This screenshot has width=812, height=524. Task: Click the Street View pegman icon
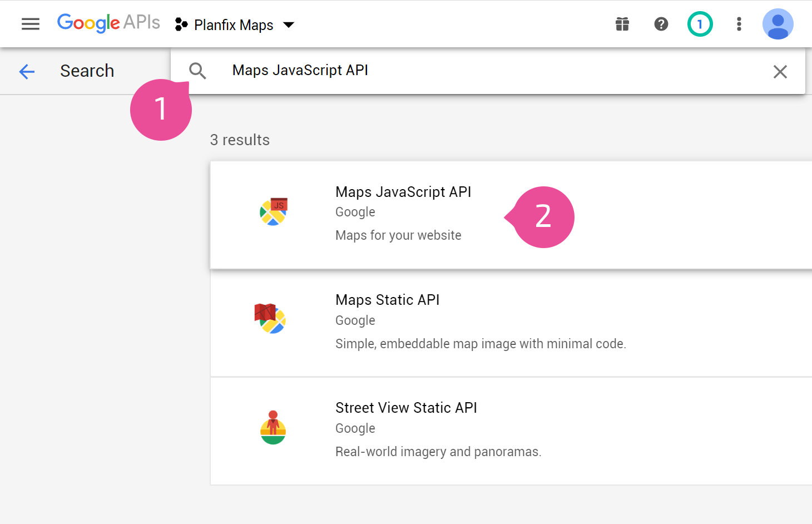(x=273, y=427)
